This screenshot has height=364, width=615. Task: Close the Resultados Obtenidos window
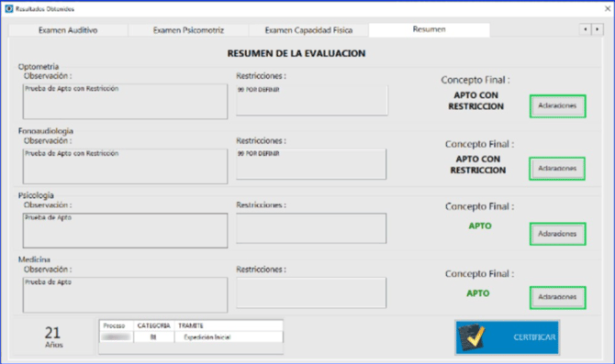607,8
